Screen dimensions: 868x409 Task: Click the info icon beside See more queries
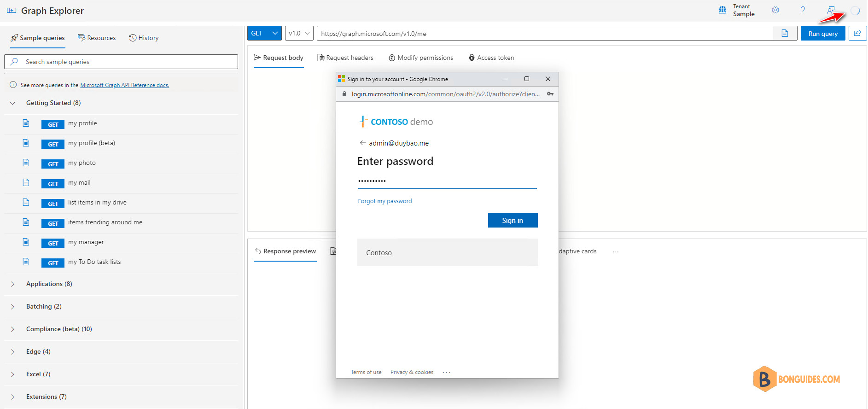[x=13, y=85]
